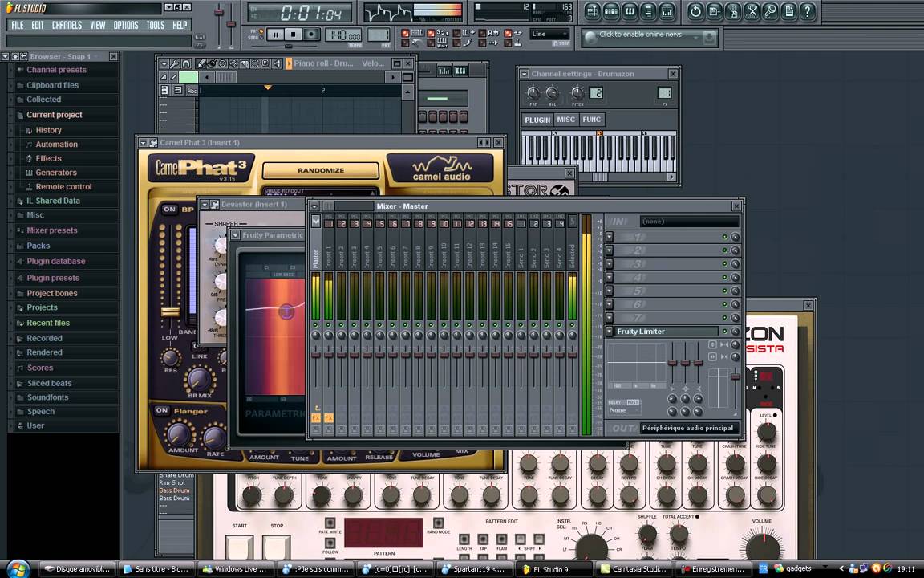
Task: Click the Insert 1 volume fader in Mixer
Action: pos(329,355)
